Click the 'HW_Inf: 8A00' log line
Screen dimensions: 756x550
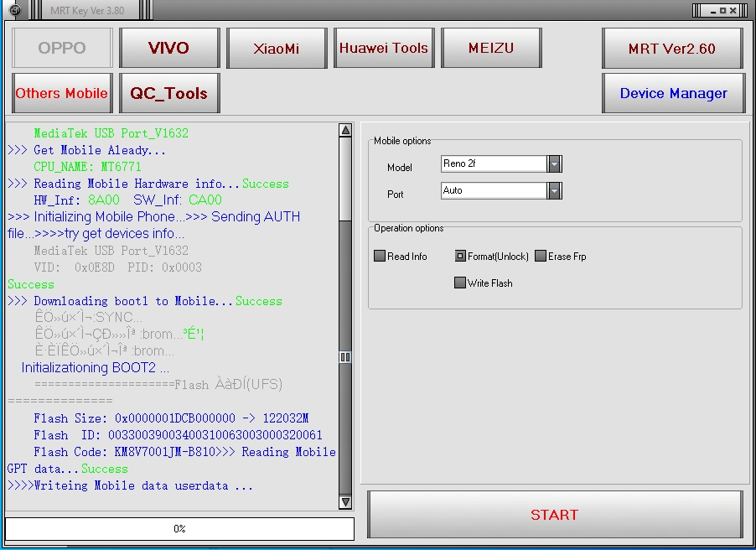pos(127,200)
